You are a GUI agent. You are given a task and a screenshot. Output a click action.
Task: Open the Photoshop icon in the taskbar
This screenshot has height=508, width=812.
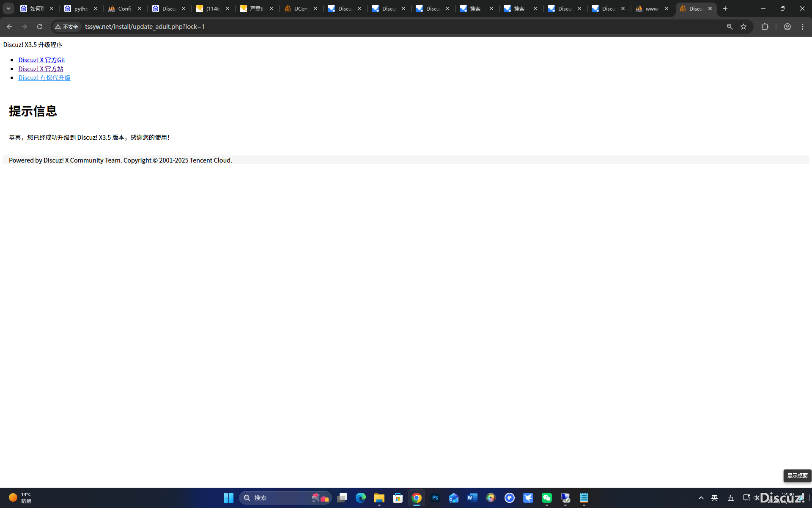click(435, 498)
